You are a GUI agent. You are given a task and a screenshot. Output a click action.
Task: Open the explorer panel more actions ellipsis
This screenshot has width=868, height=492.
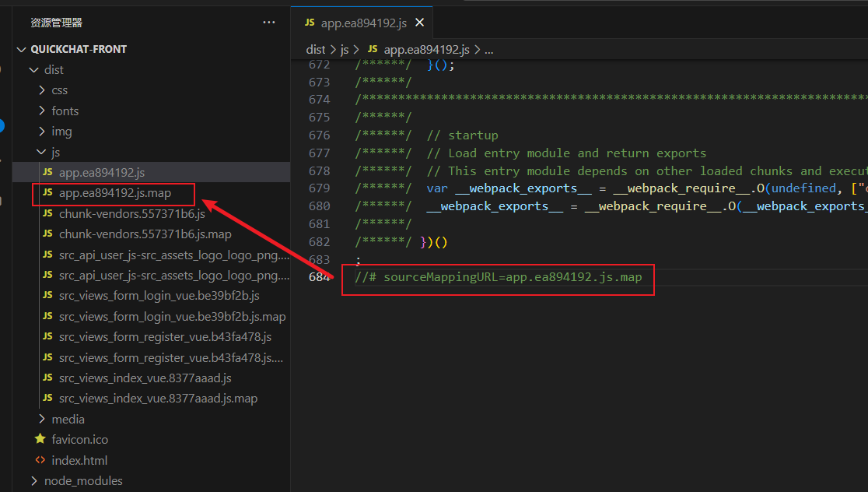pos(269,23)
